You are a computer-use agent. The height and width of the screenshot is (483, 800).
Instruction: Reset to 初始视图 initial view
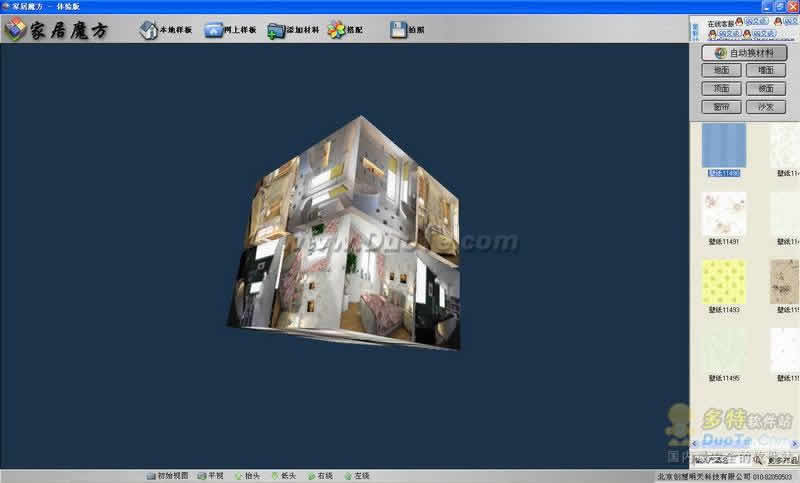[x=167, y=475]
